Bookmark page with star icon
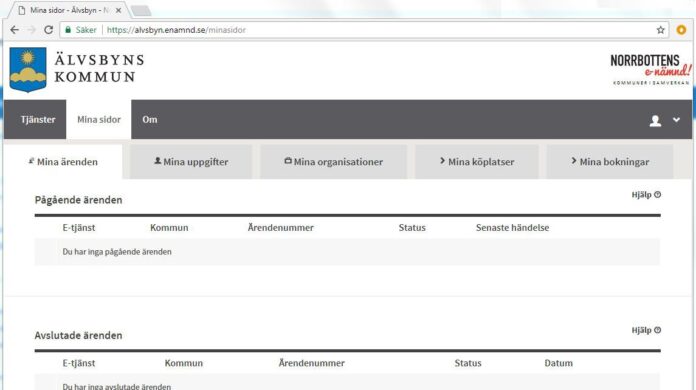 tap(660, 30)
